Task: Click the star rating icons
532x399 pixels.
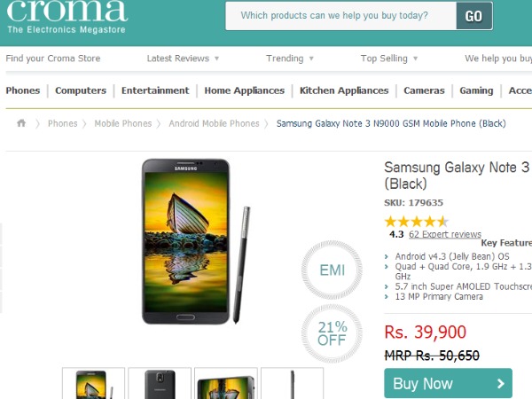Action: [x=417, y=222]
